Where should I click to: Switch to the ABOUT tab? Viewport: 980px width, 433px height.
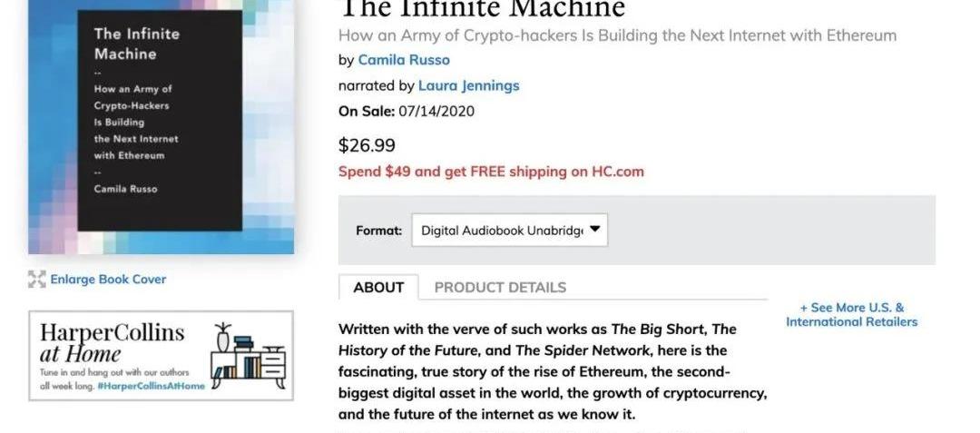(x=378, y=288)
